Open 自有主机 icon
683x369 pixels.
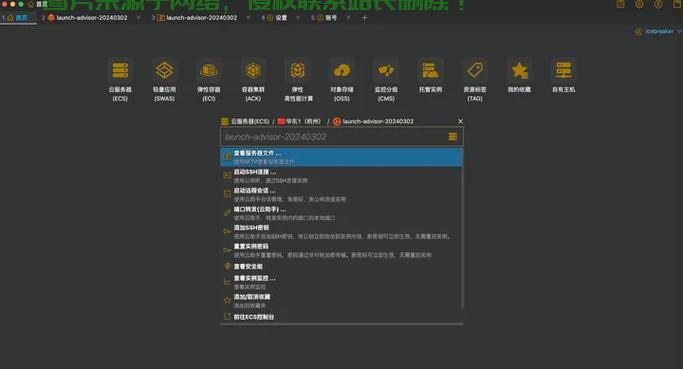point(564,70)
